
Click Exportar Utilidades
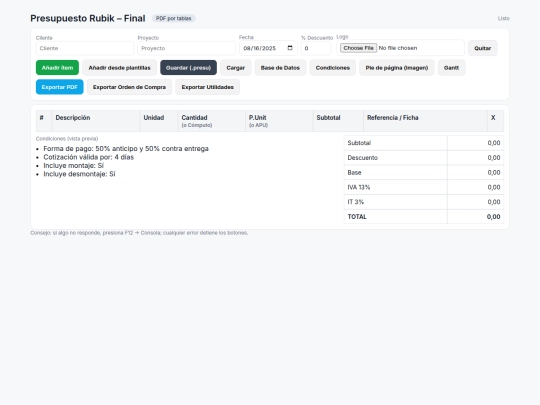208,87
